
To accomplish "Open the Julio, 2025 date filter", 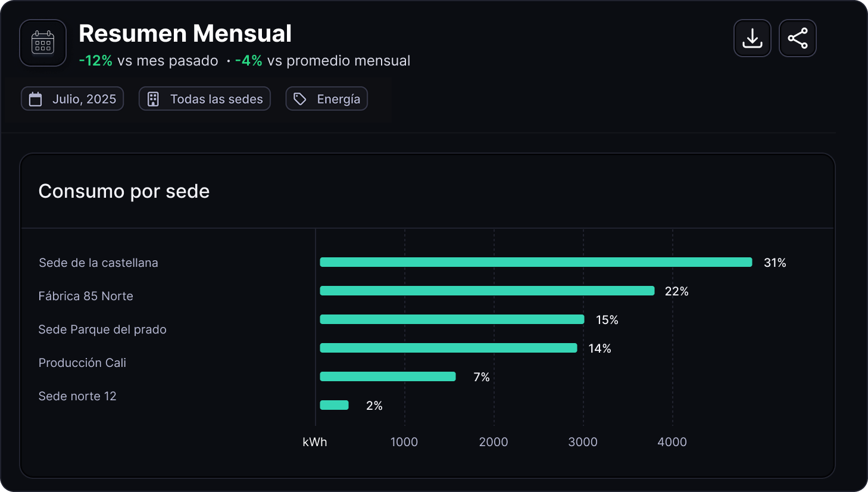I will pos(73,99).
